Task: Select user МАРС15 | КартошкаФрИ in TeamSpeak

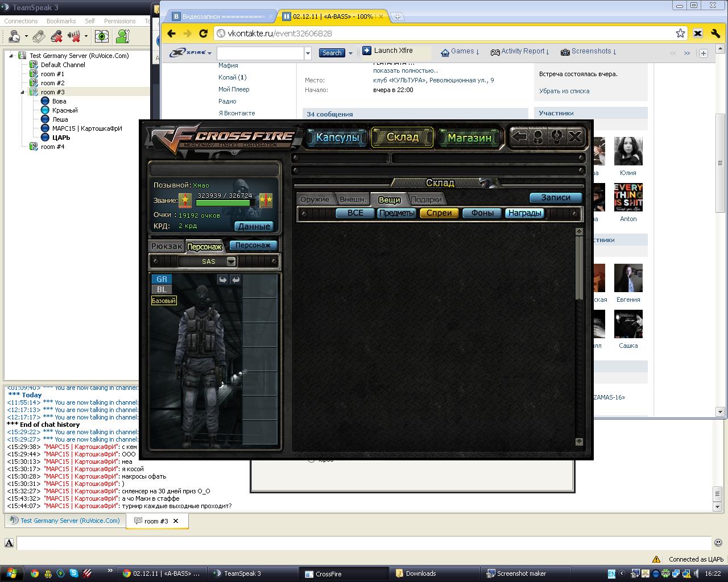Action: [87, 128]
